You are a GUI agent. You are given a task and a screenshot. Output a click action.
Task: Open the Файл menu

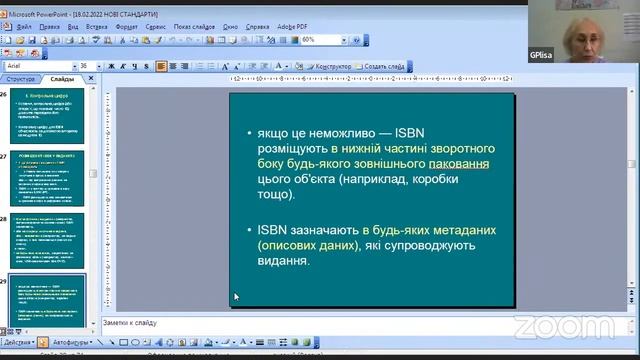(24, 27)
